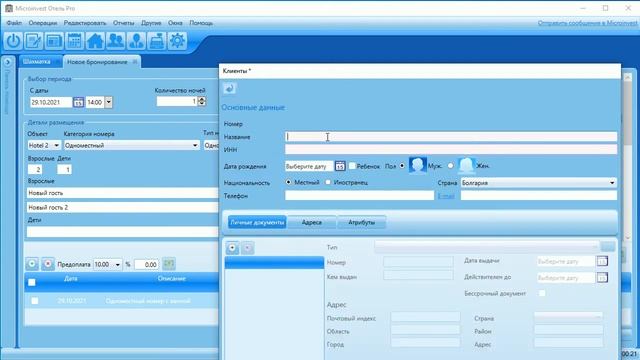
Task: Click the Новый гость 2 field
Action: coord(122,207)
